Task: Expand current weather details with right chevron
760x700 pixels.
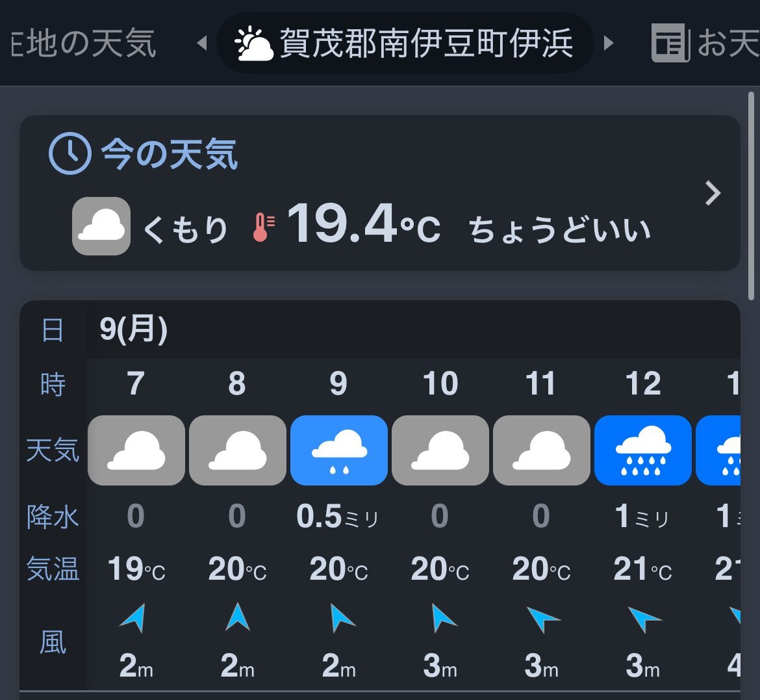Action: point(713,193)
